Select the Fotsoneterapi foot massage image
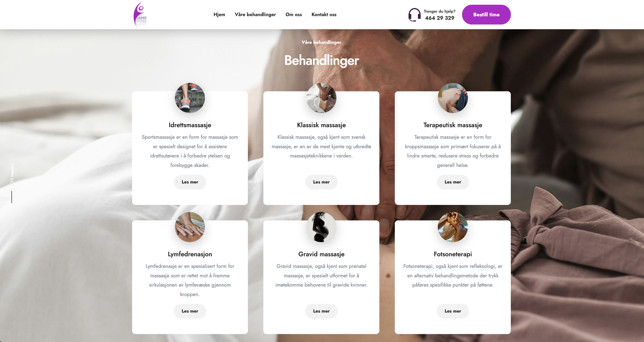 [453, 227]
